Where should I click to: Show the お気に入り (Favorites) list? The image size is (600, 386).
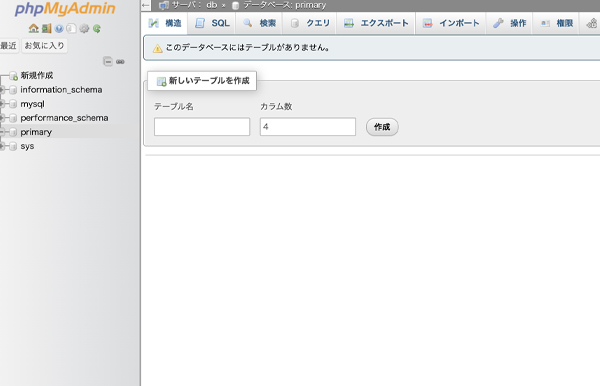point(44,46)
